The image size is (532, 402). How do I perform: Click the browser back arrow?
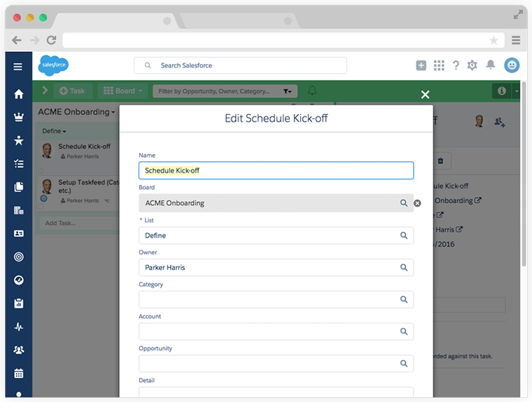[17, 41]
